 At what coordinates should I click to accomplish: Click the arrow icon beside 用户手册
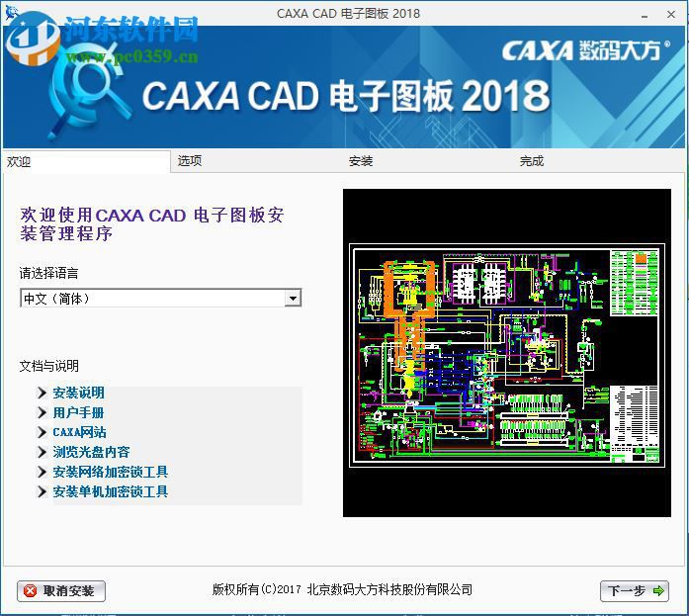click(x=43, y=412)
